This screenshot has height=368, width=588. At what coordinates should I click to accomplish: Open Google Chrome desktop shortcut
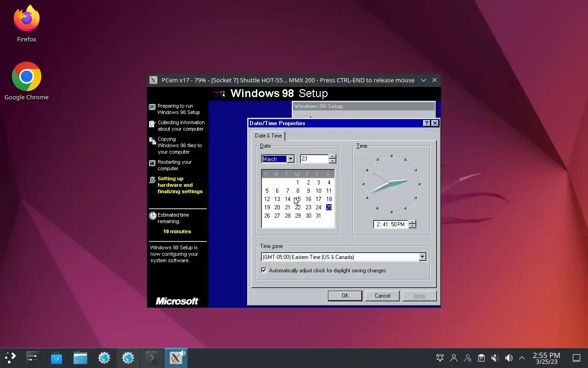[27, 81]
